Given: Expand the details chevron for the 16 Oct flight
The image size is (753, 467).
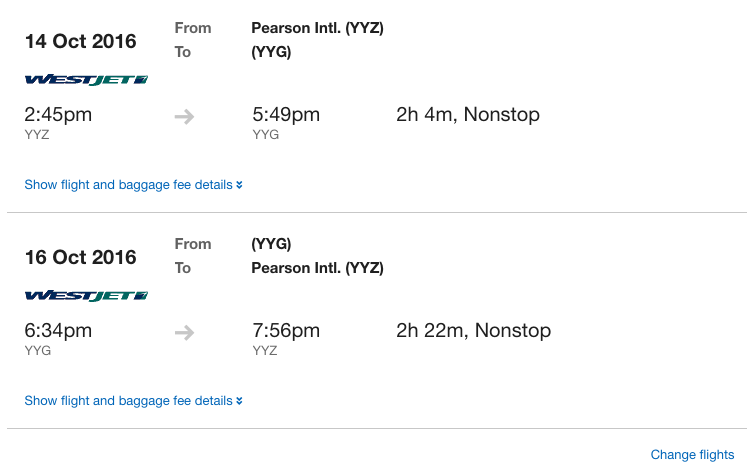Looking at the screenshot, I should [x=239, y=401].
